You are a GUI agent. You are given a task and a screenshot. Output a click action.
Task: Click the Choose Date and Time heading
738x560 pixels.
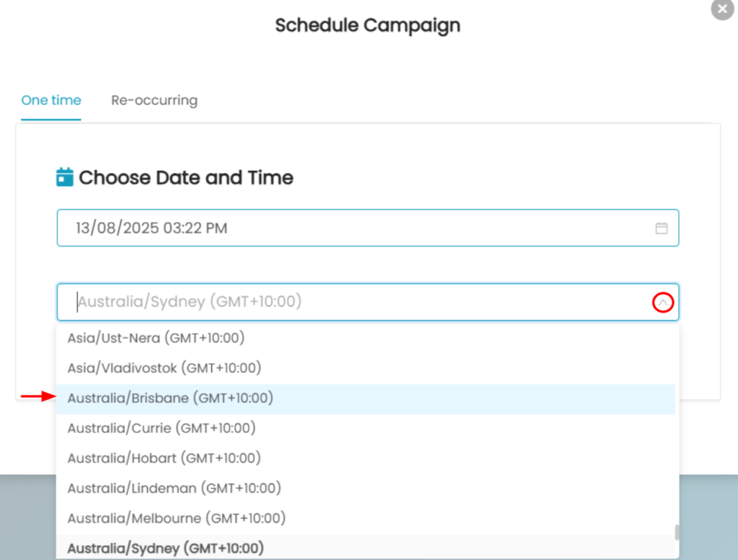point(186,178)
